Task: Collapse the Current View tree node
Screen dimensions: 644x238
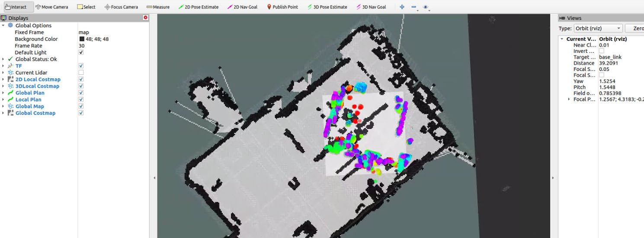Action: 562,39
